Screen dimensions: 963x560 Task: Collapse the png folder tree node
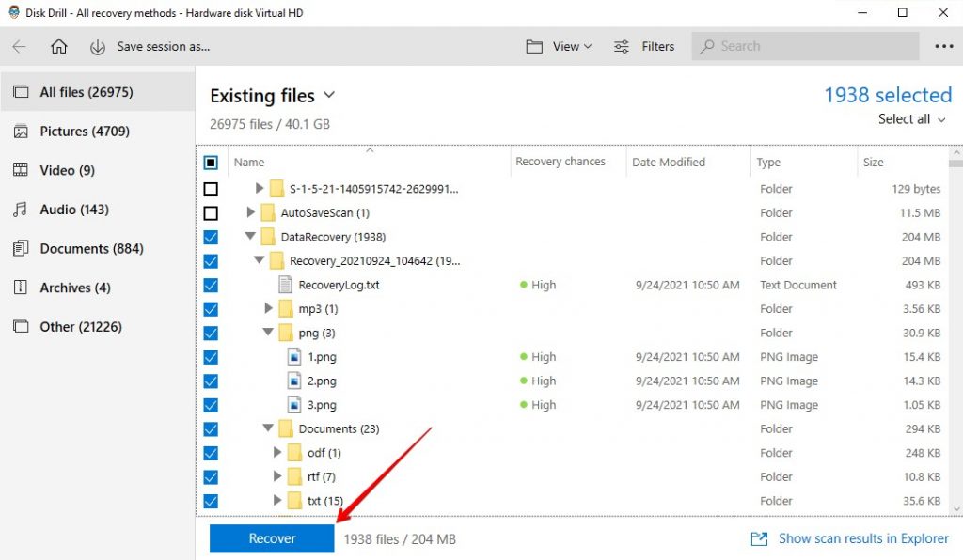[x=268, y=333]
